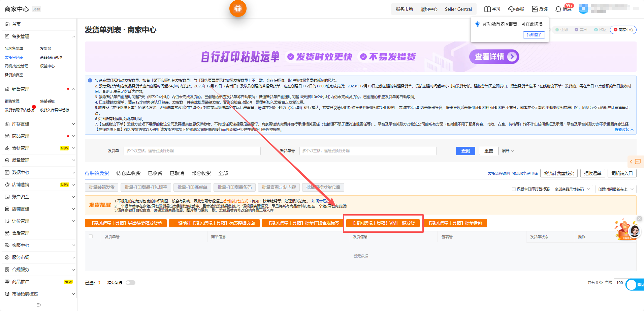The image size is (644, 311).
Task: Open 学习 book icon in header
Action: click(487, 9)
